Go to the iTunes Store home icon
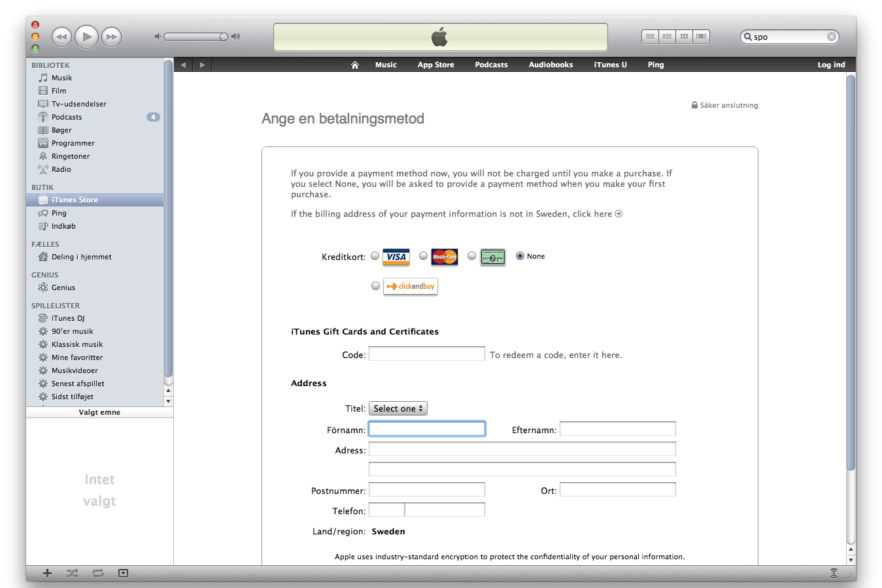 tap(355, 65)
